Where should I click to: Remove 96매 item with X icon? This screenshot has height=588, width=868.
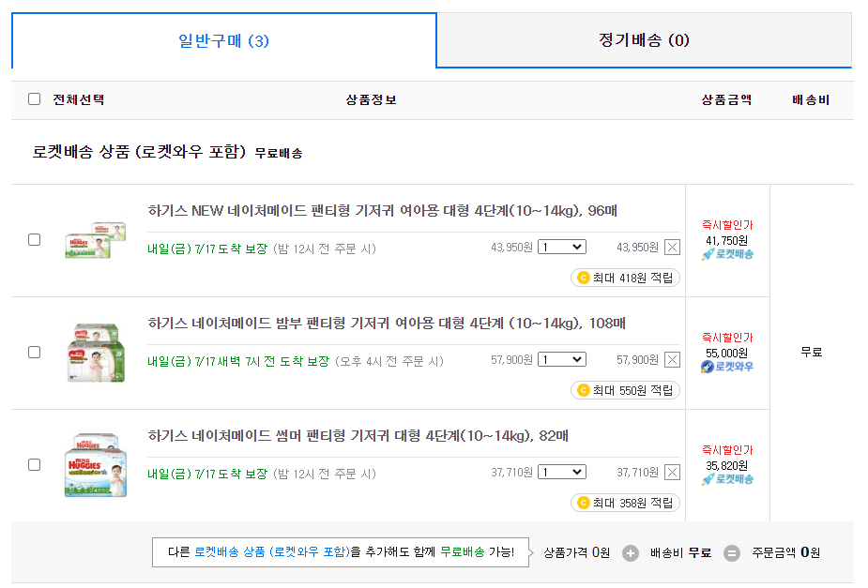(672, 248)
